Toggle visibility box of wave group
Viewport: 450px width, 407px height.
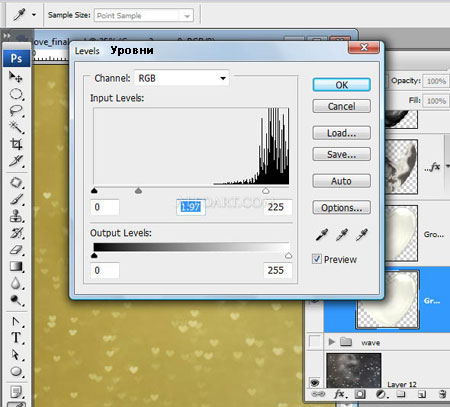[314, 342]
